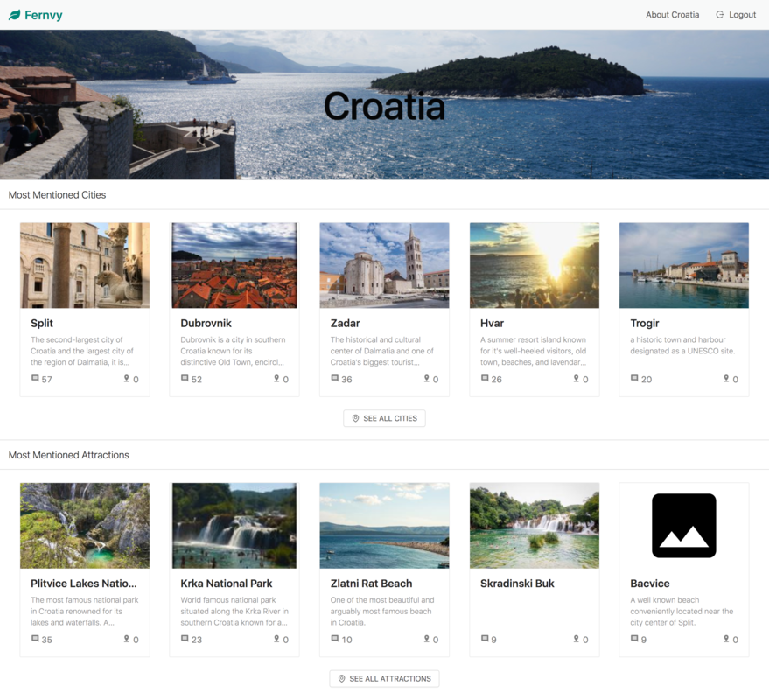Click the pin icon inside SEE ALL ATTRACTIONS button

tap(341, 678)
